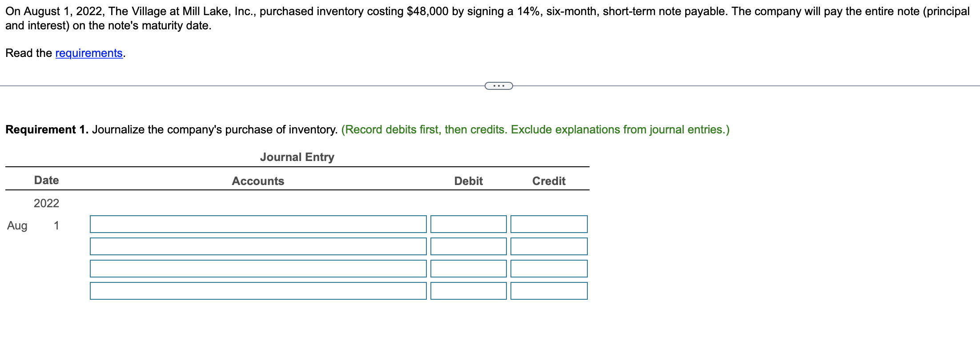This screenshot has height=354, width=980.
Task: Select the third Debit entry box
Action: click(468, 269)
